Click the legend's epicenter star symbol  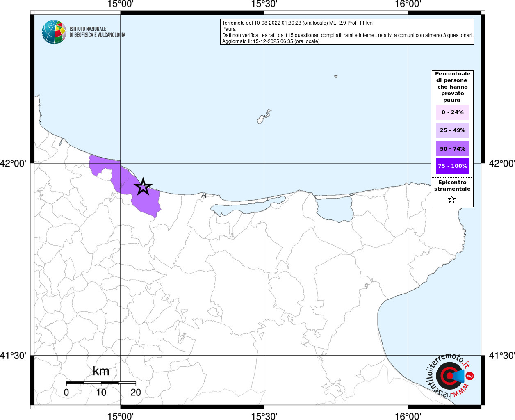[x=452, y=199]
